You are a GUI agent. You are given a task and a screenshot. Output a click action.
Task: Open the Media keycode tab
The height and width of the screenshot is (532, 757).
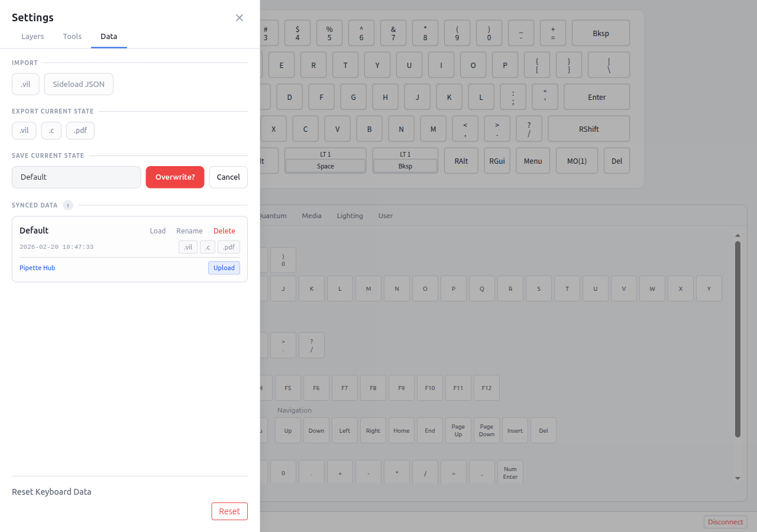pyautogui.click(x=312, y=216)
